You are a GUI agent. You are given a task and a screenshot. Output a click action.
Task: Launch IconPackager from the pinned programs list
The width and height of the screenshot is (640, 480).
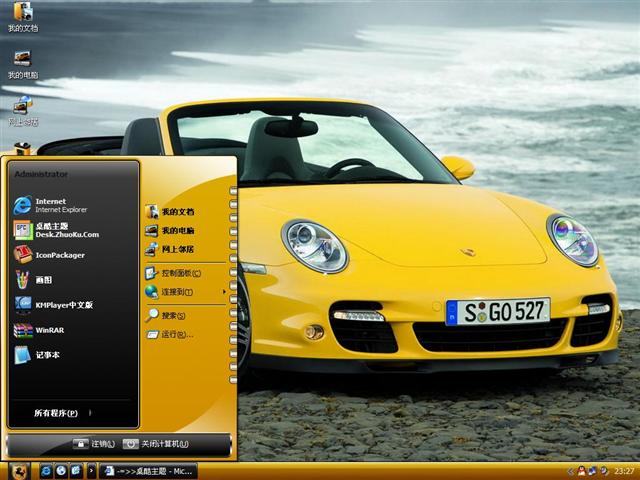point(60,255)
